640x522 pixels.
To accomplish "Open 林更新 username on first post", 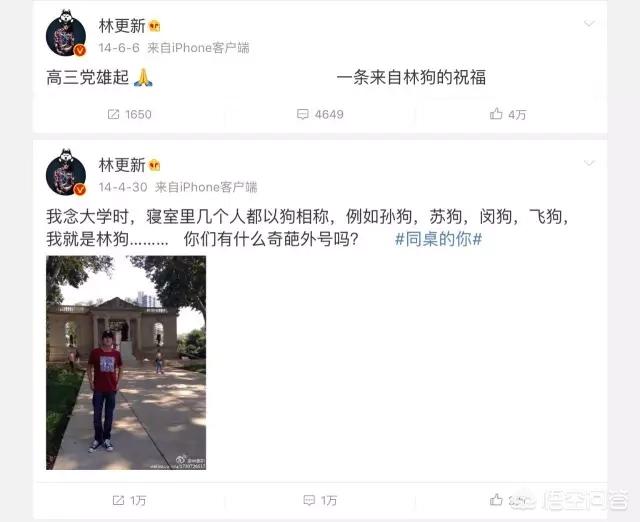I will click(122, 26).
